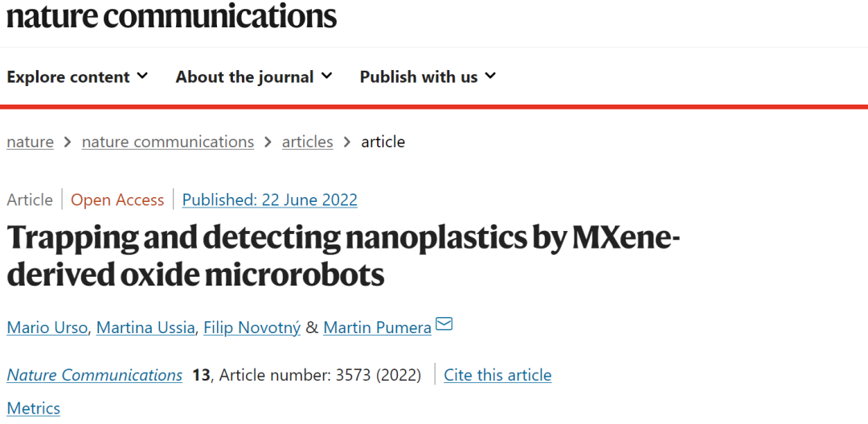Expand the Explore content dropdown arrow
The height and width of the screenshot is (424, 868).
[143, 76]
